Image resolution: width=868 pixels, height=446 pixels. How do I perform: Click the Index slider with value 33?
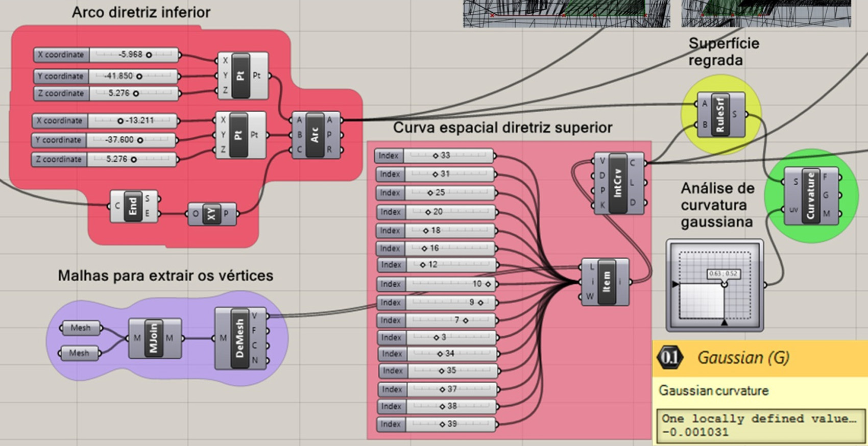(448, 156)
